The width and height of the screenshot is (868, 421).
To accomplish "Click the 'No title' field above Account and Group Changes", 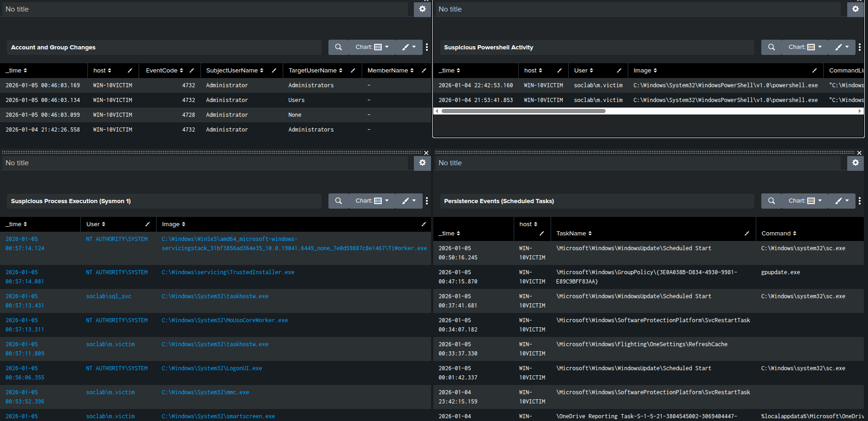I will click(205, 9).
